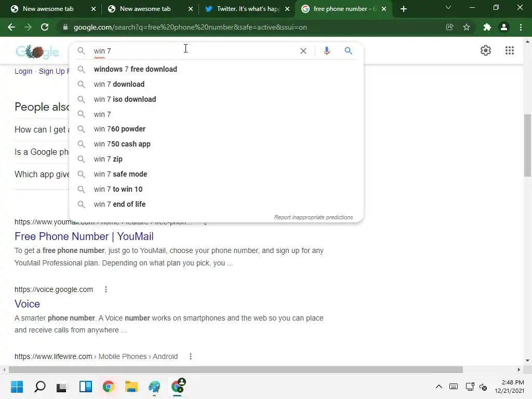This screenshot has height=399, width=532.
Task: Click the share page icon in address bar
Action: pos(449,27)
